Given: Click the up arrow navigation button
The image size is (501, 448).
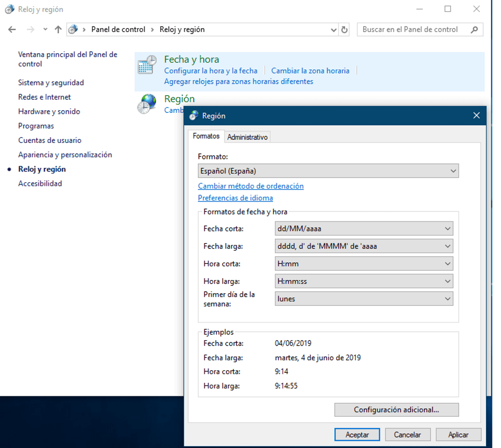Looking at the screenshot, I should coord(58,30).
